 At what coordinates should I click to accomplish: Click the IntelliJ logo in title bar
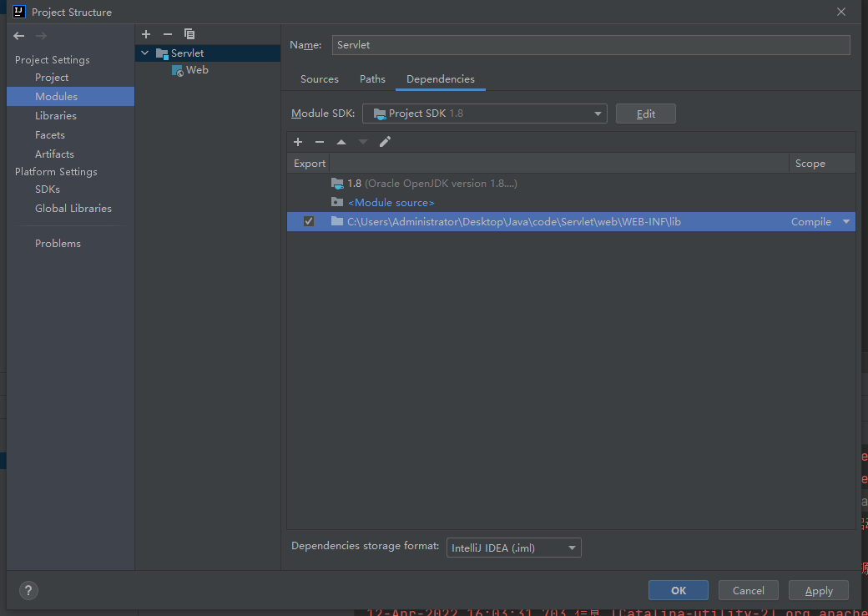pyautogui.click(x=19, y=12)
